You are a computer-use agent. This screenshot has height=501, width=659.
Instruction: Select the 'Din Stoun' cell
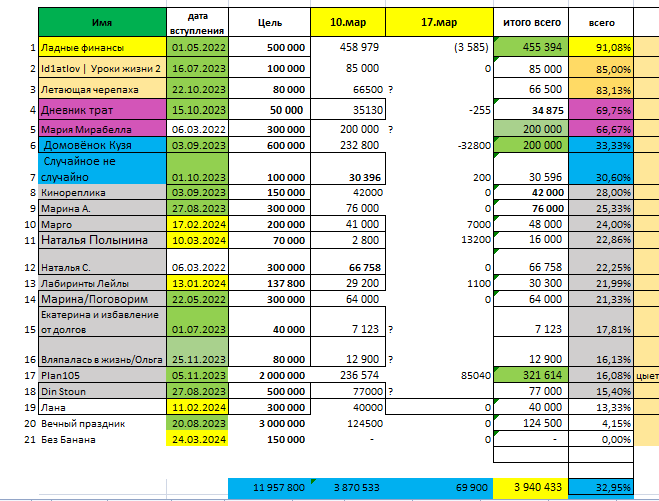tap(102, 391)
